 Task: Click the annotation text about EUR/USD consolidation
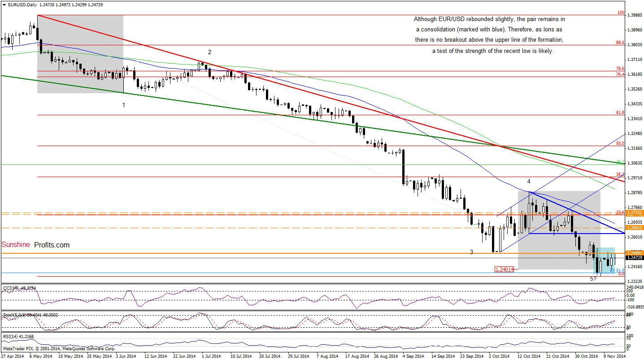coord(489,35)
